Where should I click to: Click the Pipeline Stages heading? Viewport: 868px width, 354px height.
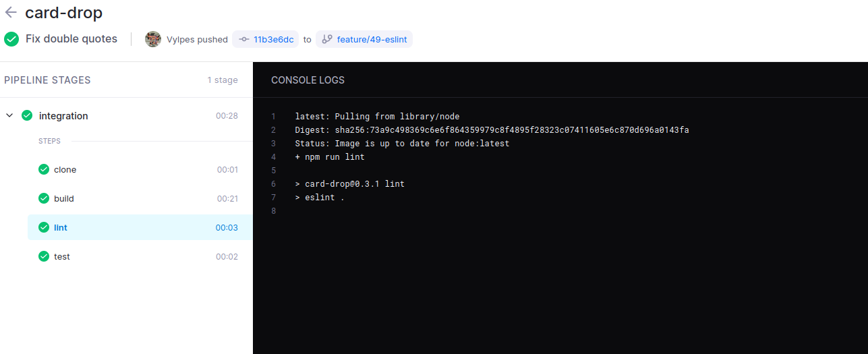point(47,80)
